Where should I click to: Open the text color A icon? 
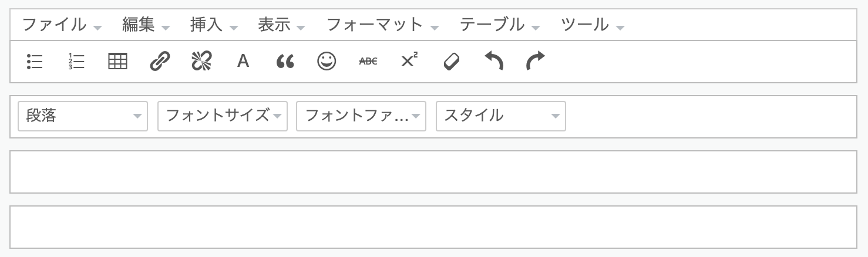pyautogui.click(x=243, y=61)
